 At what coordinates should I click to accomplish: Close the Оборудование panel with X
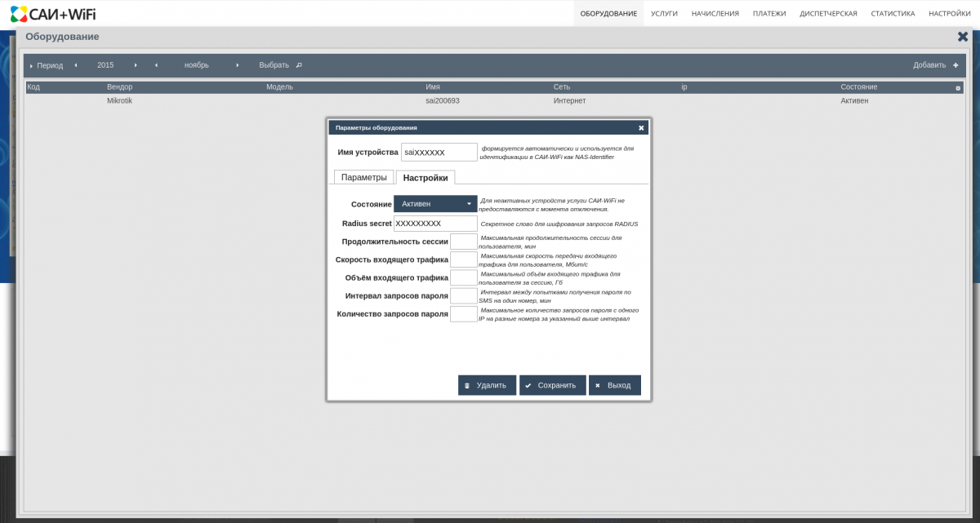962,37
